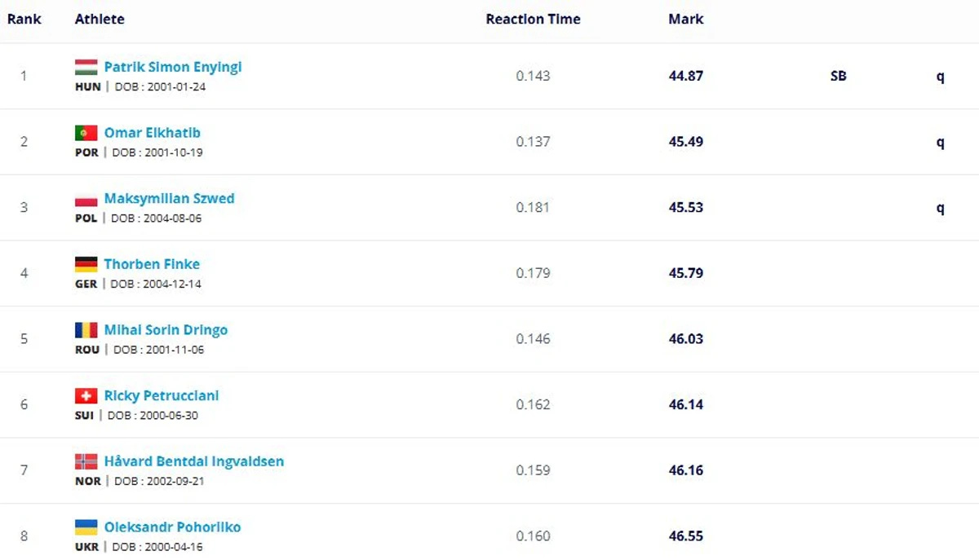Image resolution: width=979 pixels, height=560 pixels.
Task: Click the Poland flag icon
Action: coord(86,199)
